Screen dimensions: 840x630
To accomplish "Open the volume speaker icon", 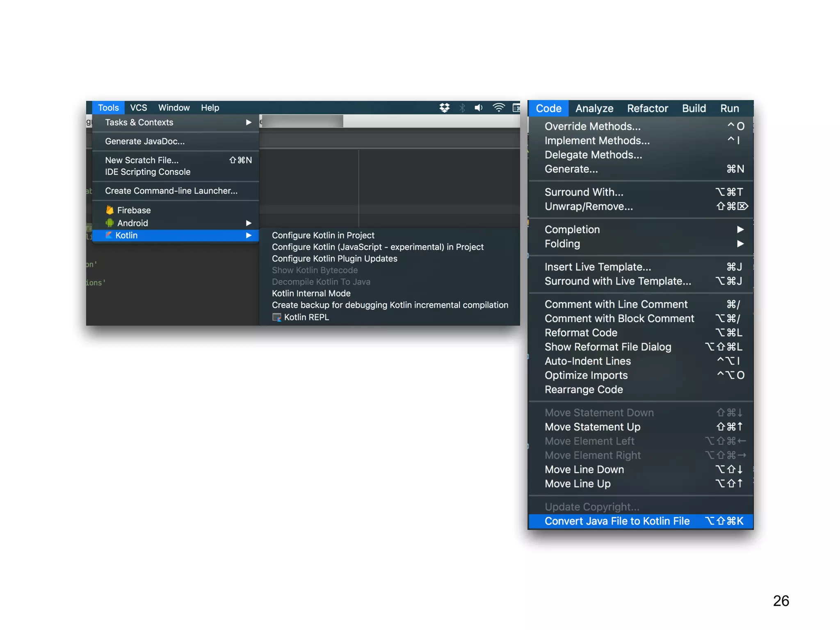I will point(479,107).
